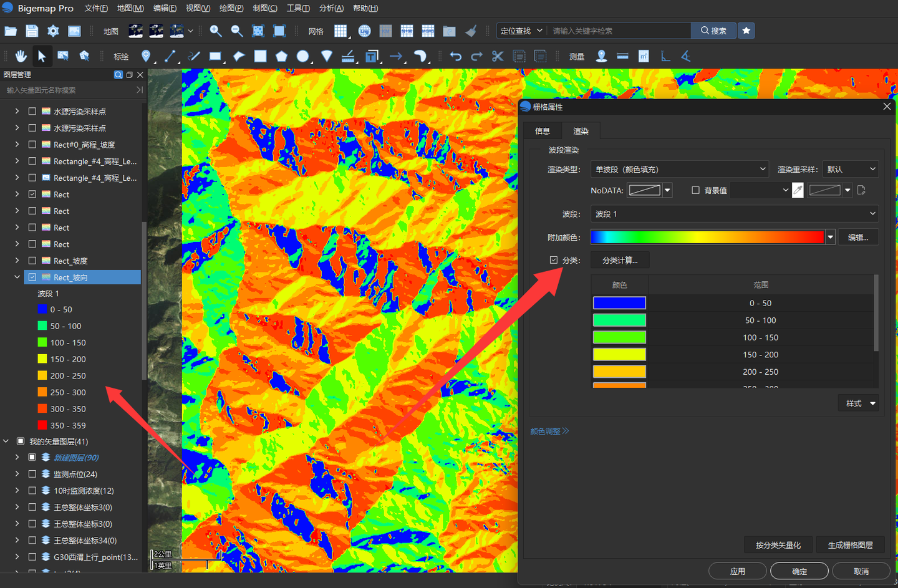
Task: Open the 绘图(P) menu
Action: (231, 8)
